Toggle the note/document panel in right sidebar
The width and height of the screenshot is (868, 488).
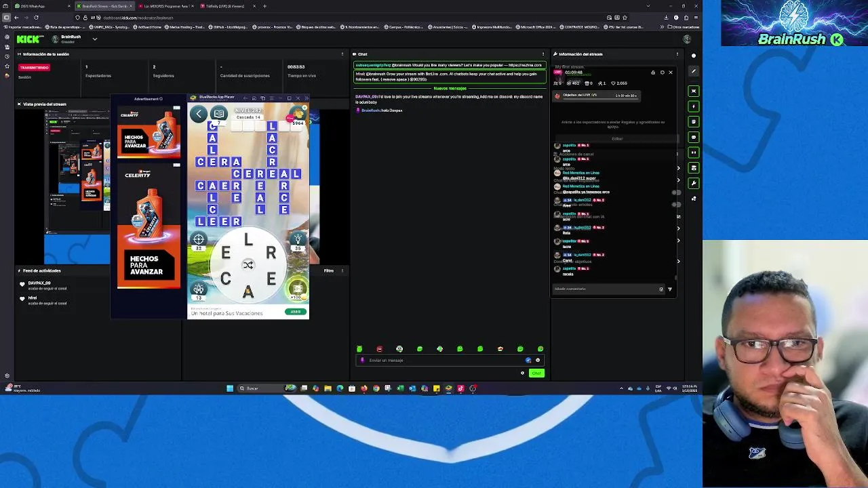(694, 121)
